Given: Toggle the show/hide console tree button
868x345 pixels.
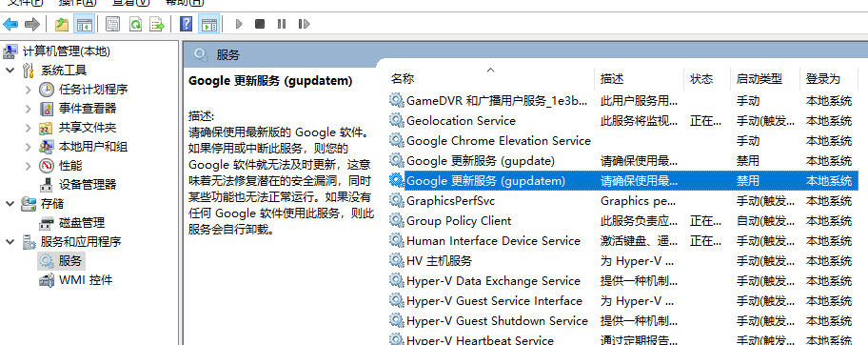Looking at the screenshot, I should (x=84, y=24).
